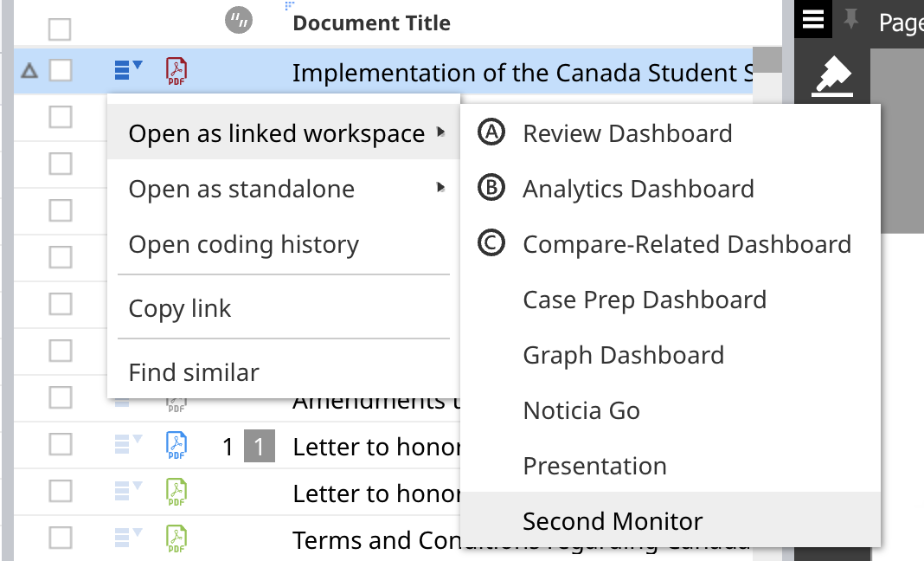924x561 pixels.
Task: Tick the checkbox beside Terms and Conditions row
Action: pyautogui.click(x=61, y=538)
